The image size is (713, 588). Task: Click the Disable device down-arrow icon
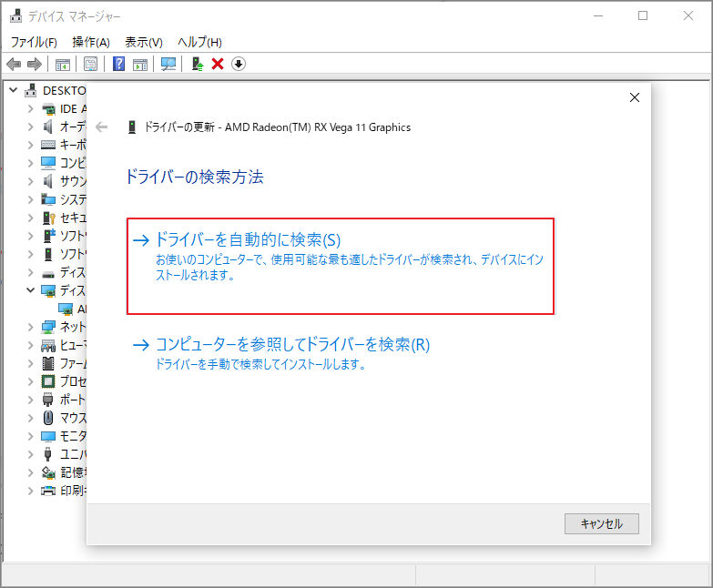point(239,64)
